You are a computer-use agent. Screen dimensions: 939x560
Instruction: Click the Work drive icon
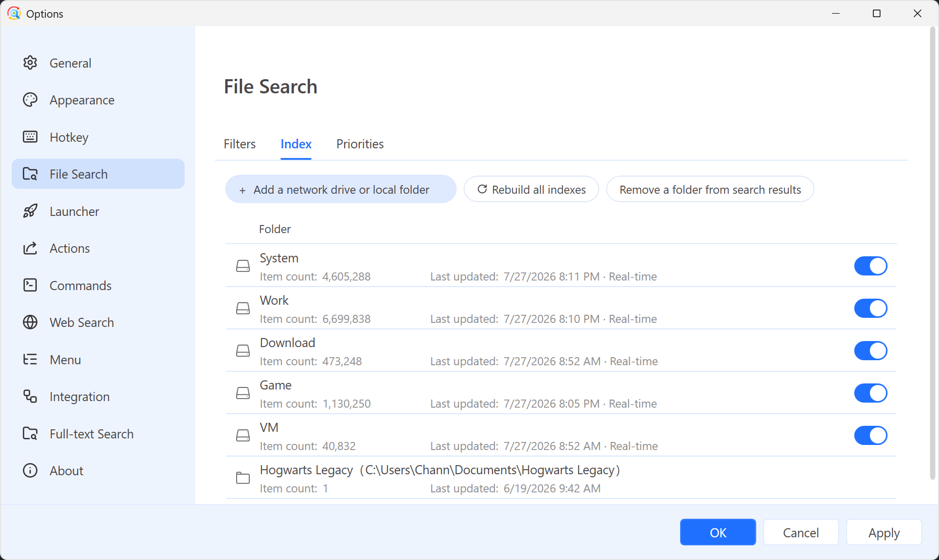tap(243, 308)
